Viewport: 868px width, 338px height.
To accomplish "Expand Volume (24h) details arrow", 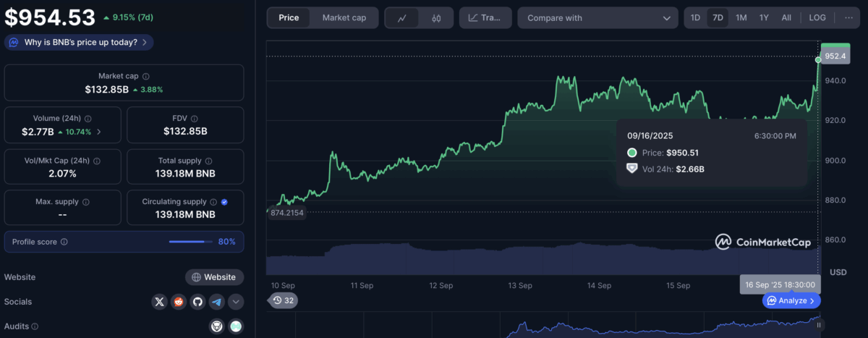I will tap(99, 132).
